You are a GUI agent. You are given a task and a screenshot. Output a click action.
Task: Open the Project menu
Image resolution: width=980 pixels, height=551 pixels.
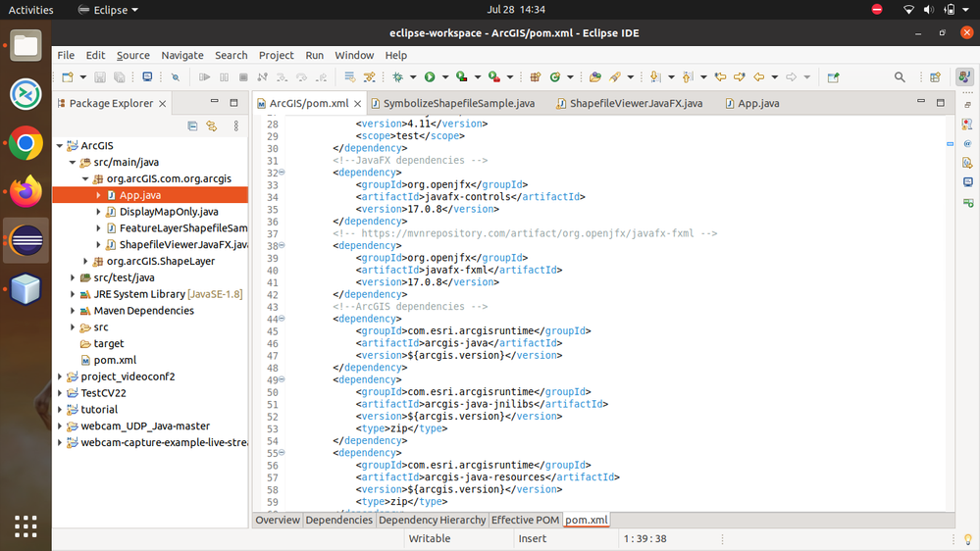click(277, 55)
